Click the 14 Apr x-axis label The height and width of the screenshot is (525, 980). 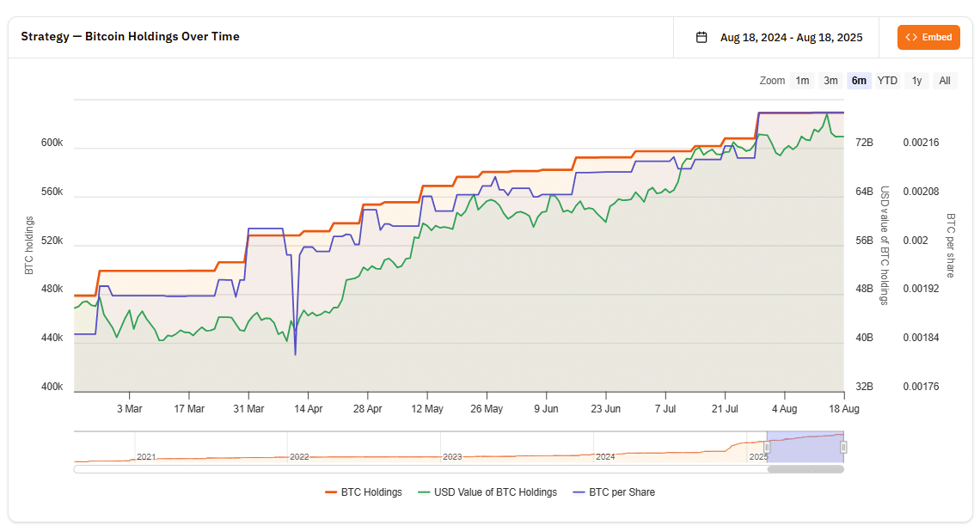(x=308, y=409)
